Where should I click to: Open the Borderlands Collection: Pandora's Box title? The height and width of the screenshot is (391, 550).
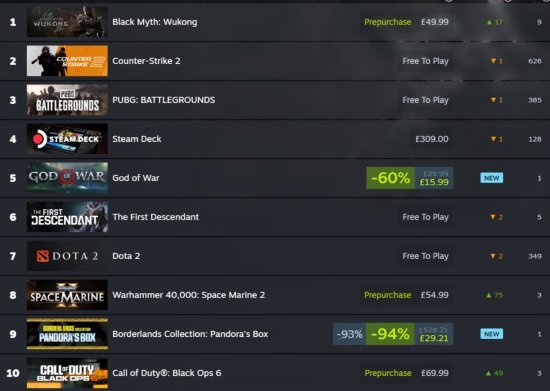click(190, 334)
